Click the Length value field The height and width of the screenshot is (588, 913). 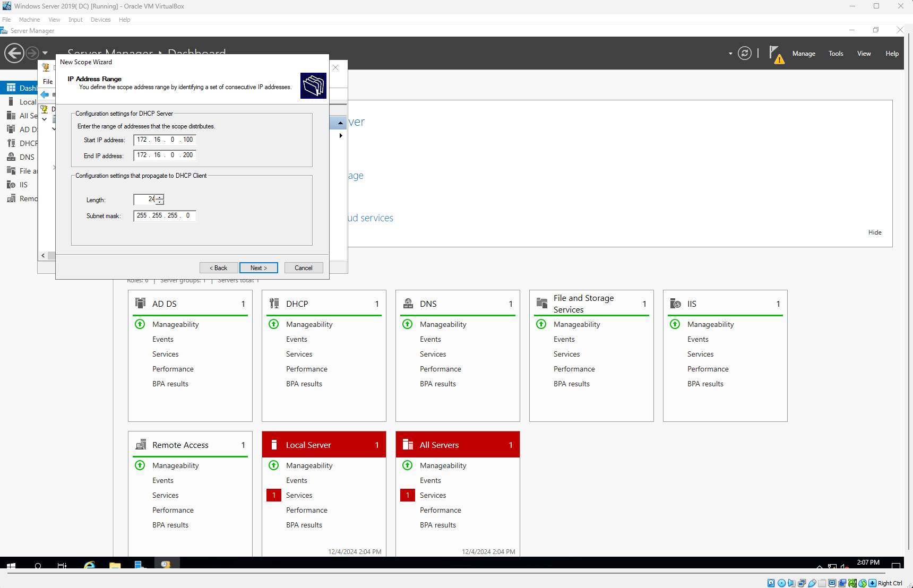click(145, 200)
